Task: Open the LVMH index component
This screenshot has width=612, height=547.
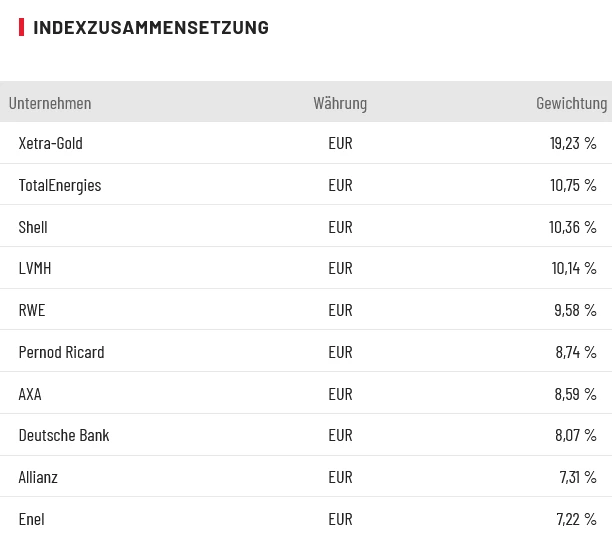Action: click(35, 268)
